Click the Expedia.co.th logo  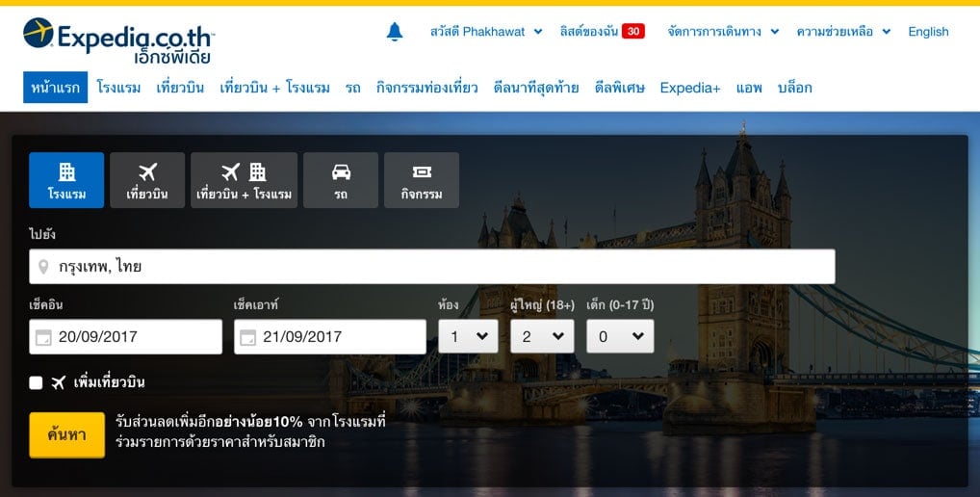click(118, 40)
